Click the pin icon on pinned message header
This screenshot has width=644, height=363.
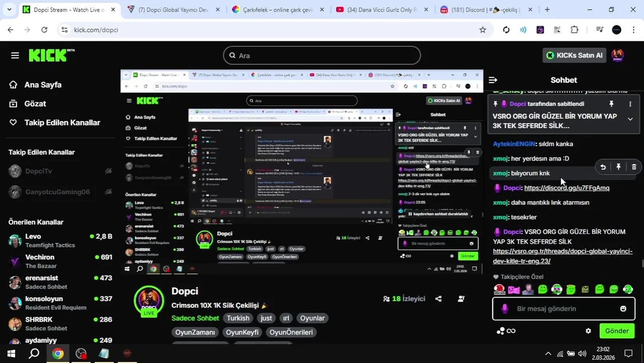tap(611, 104)
